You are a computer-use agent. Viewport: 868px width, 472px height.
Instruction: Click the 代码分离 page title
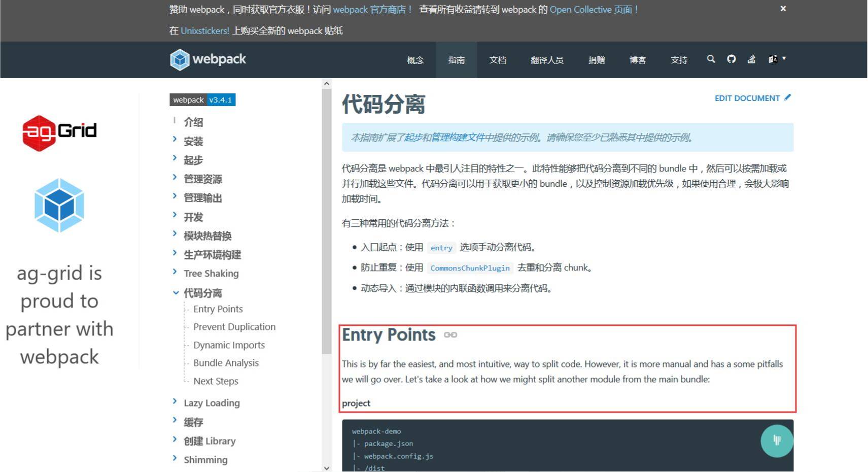point(384,104)
